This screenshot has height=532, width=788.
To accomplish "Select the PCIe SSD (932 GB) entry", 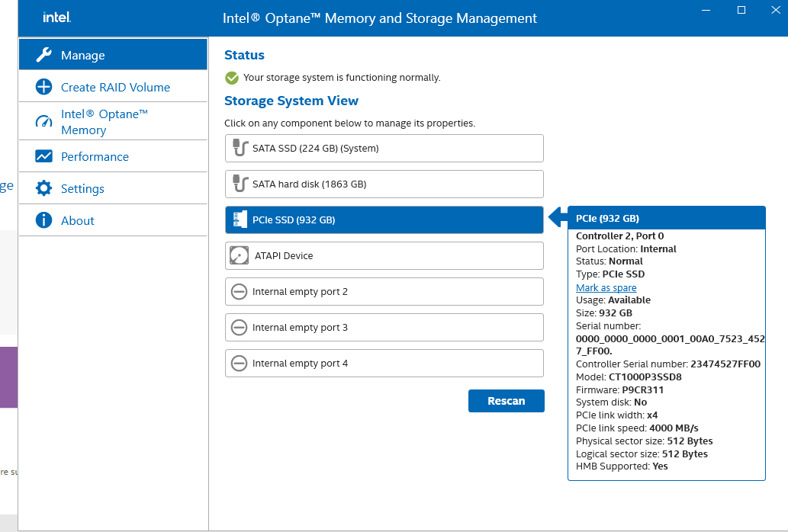I will (x=384, y=220).
